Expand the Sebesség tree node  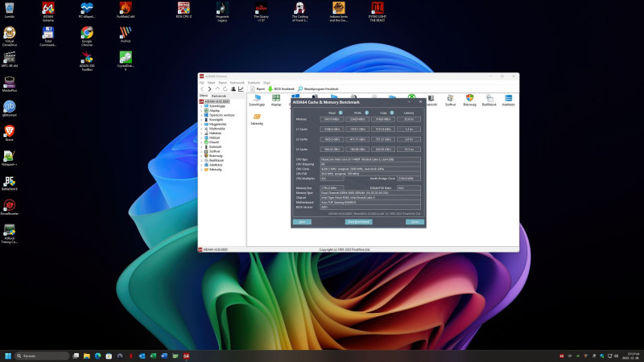(202, 169)
